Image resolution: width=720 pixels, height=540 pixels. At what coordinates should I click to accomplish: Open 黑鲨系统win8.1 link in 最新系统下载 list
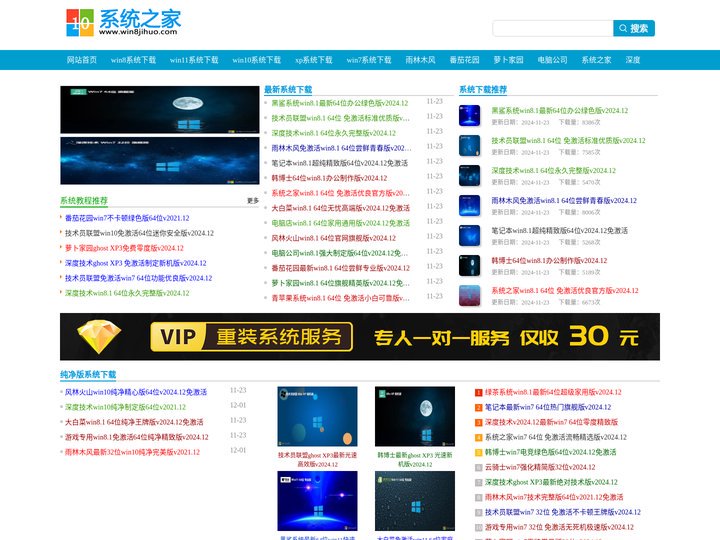point(339,103)
